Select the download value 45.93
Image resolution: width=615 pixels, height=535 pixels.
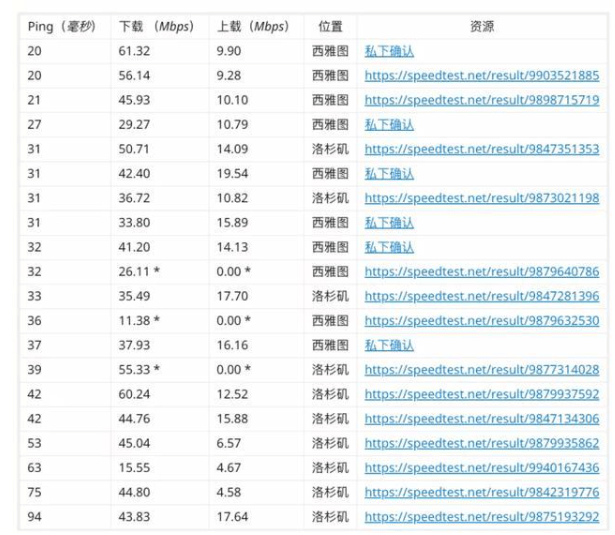pyautogui.click(x=134, y=100)
